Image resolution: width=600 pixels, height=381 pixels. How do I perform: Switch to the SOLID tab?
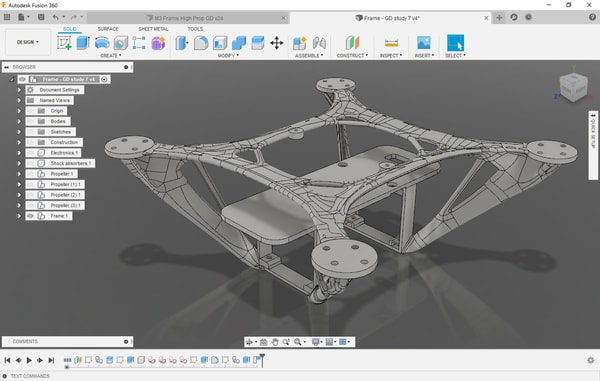[70, 29]
